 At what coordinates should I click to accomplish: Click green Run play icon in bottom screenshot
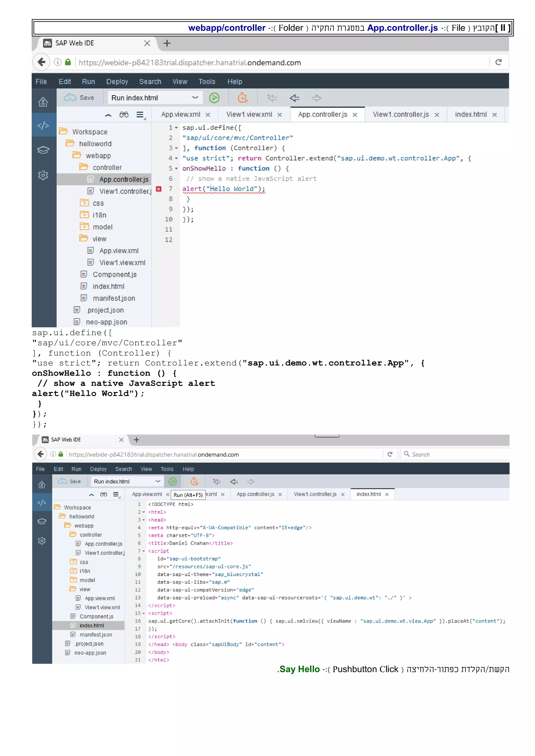pyautogui.click(x=173, y=481)
